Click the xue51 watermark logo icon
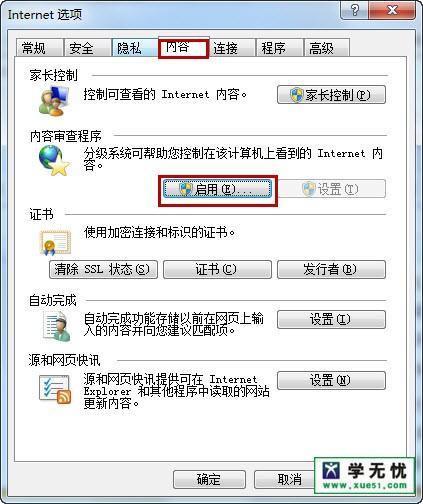Screen dimensions: 423x504 [x=331, y=470]
